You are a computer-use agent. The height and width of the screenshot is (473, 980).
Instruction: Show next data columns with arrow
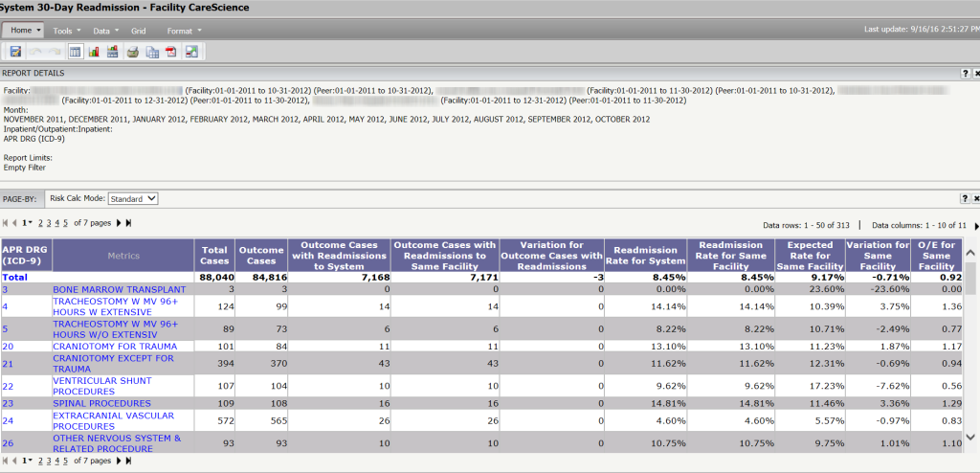click(975, 224)
